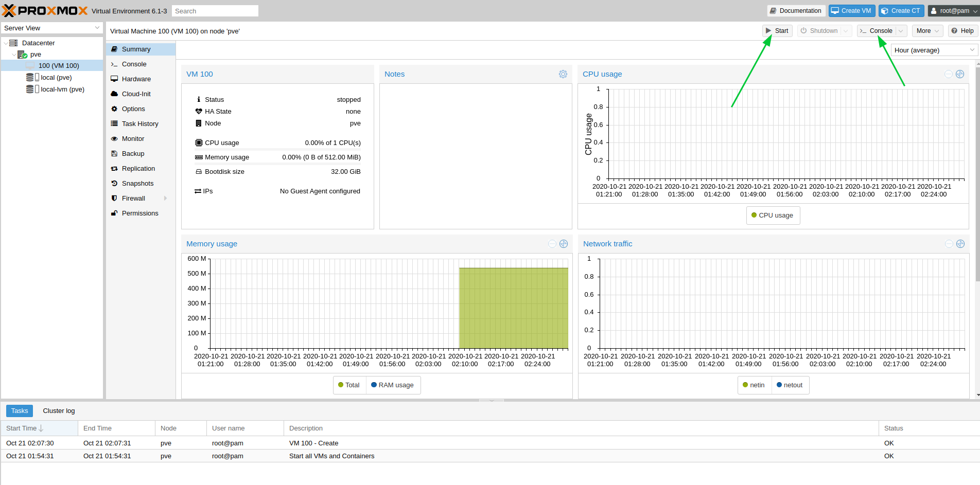Viewport: 980px width, 485px height.
Task: Select the 'VM 100 - Create' task row
Action: [x=490, y=443]
